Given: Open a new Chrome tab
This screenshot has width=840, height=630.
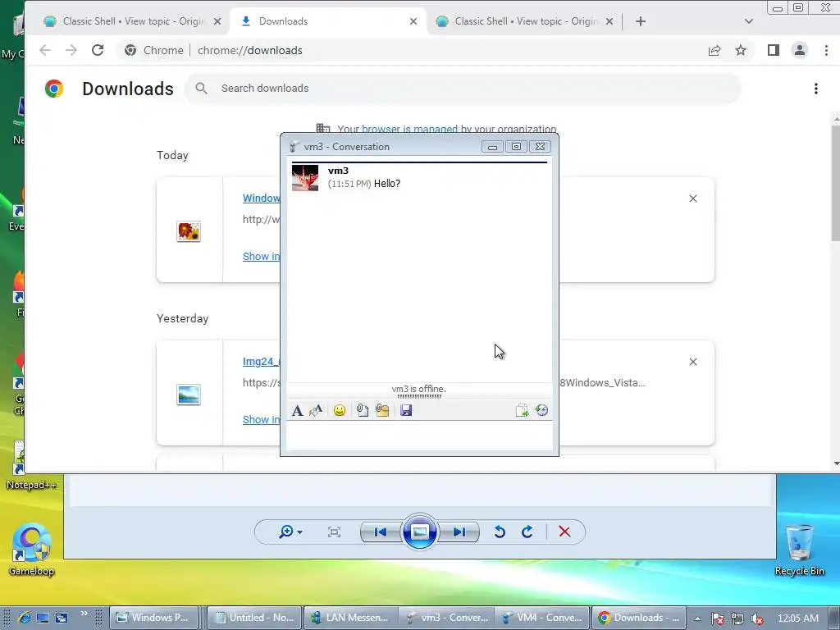Looking at the screenshot, I should [x=641, y=21].
